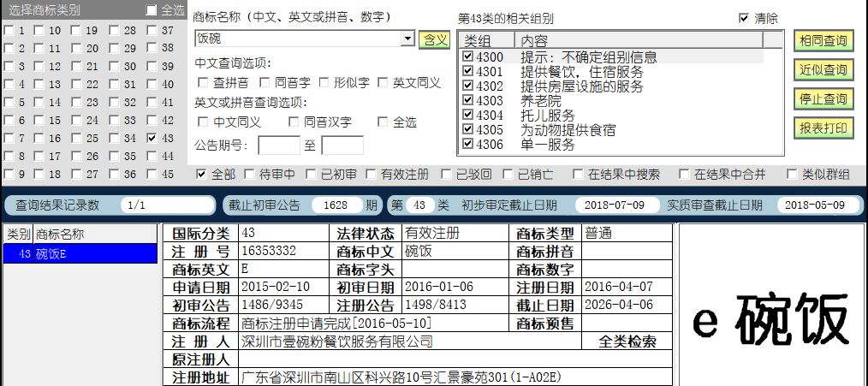868x386 pixels.
Task: Uncheck class 43 checkbox
Action: [x=152, y=138]
